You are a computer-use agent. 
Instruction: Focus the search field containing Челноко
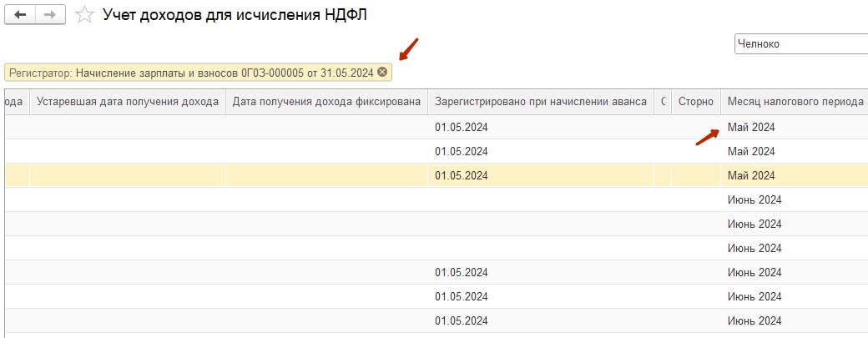pyautogui.click(x=800, y=44)
